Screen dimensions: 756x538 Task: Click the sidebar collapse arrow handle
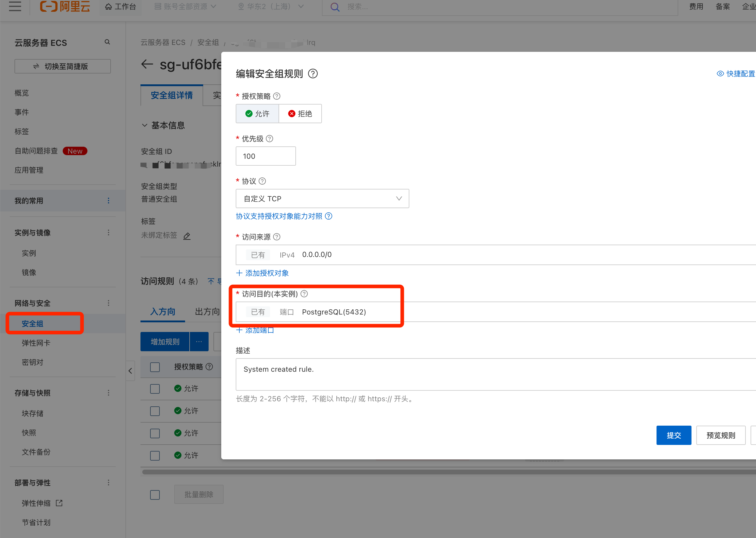(130, 371)
